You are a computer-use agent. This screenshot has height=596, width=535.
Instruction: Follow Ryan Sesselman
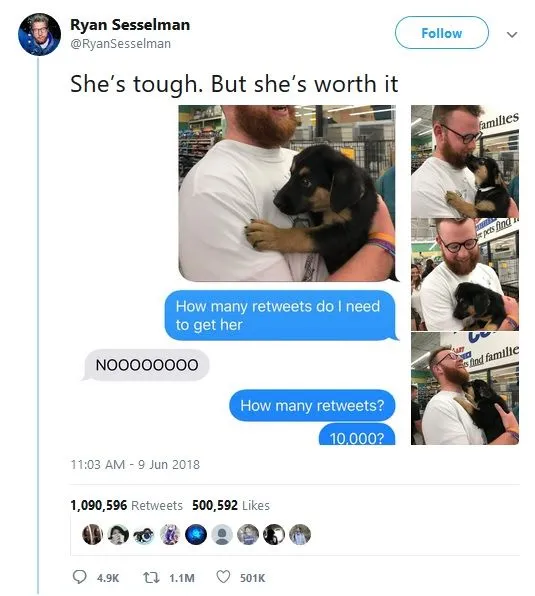pyautogui.click(x=442, y=33)
